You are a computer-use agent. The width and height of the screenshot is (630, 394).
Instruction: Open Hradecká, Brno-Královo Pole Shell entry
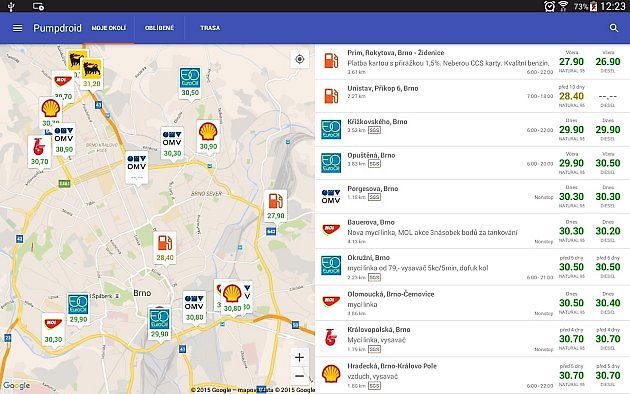coord(472,376)
